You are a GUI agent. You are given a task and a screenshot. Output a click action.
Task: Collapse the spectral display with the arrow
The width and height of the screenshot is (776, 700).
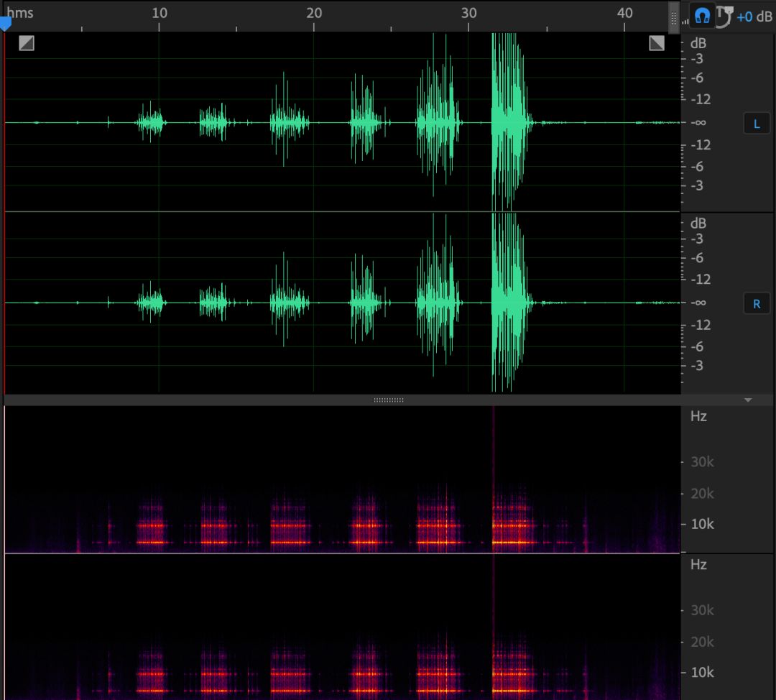pos(748,400)
